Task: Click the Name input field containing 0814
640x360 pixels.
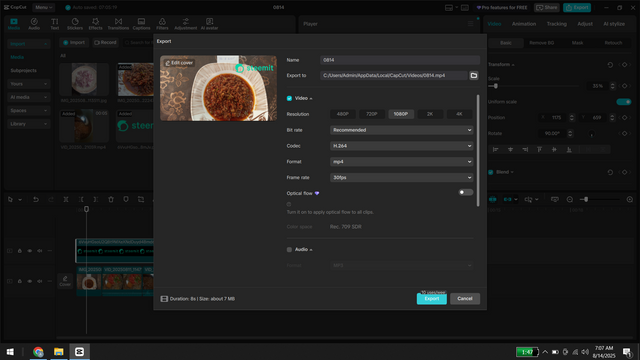Action: [400, 60]
